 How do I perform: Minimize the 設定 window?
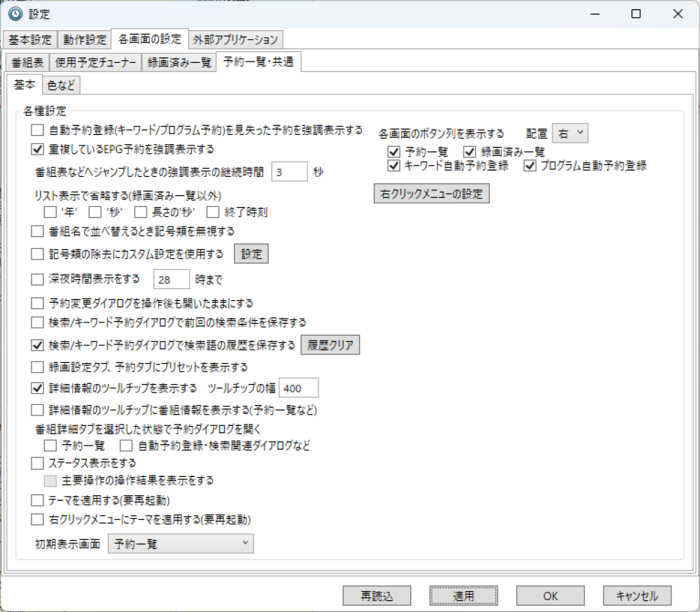pos(594,14)
